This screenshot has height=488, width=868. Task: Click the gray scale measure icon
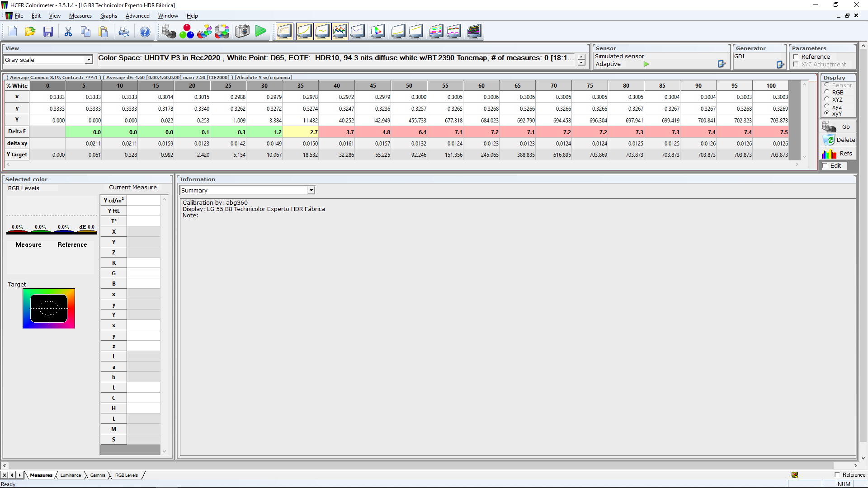coord(169,31)
